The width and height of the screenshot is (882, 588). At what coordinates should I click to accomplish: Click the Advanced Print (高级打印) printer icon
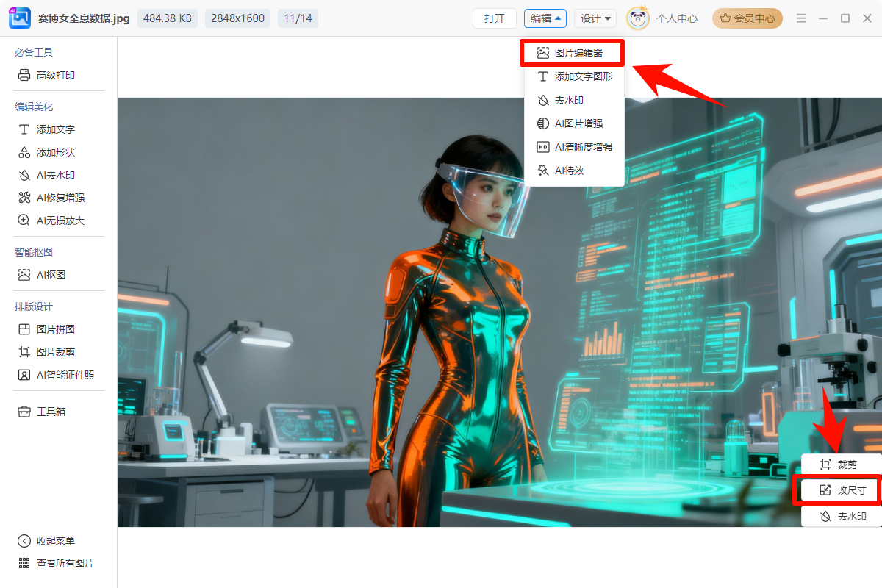click(24, 75)
